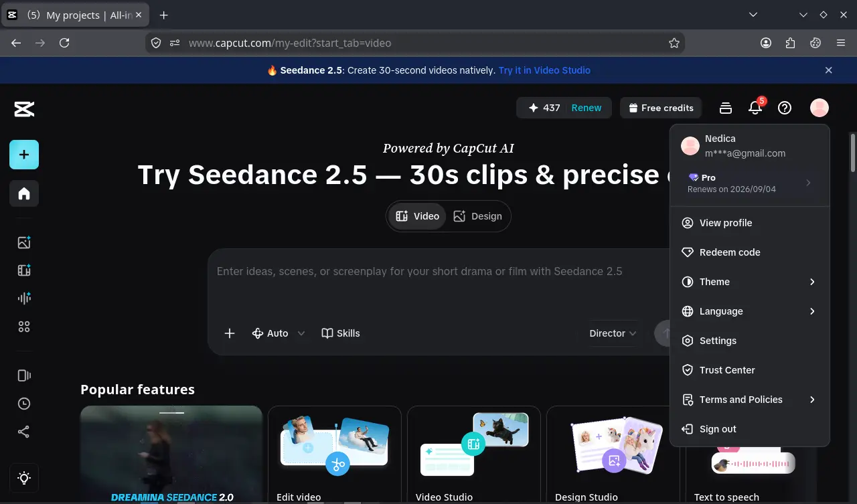Open the clock history icon in the sidebar

pos(24,404)
